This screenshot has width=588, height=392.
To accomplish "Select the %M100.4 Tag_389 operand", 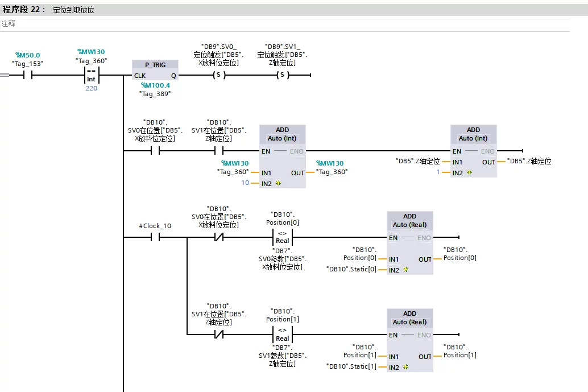I will pyautogui.click(x=155, y=90).
